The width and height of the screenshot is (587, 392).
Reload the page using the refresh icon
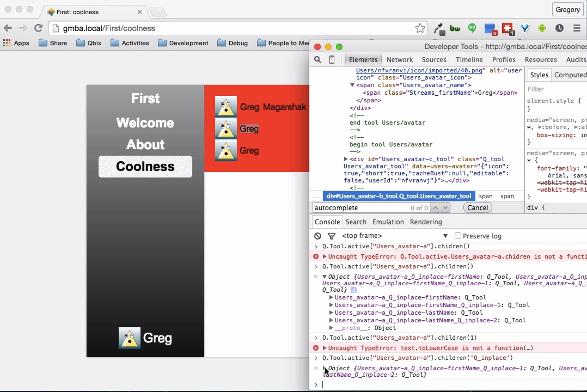tap(38, 28)
